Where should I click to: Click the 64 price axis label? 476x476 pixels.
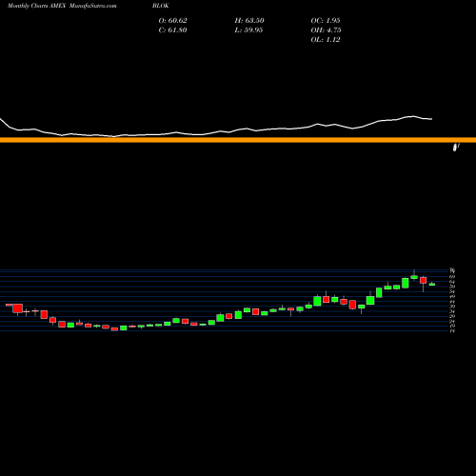452,282
